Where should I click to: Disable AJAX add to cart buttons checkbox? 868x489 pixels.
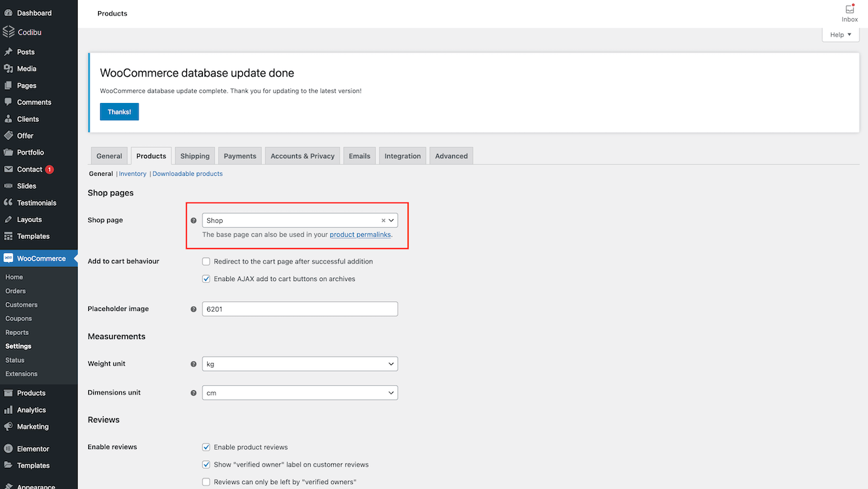(x=206, y=279)
